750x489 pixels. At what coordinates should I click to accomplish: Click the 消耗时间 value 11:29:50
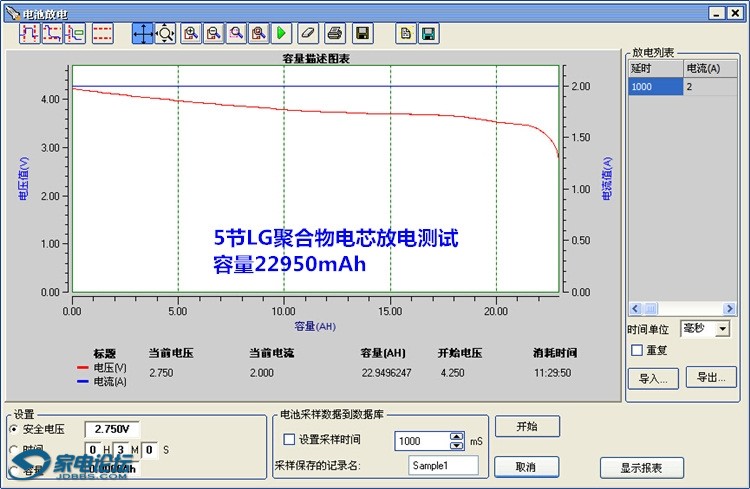click(x=552, y=373)
